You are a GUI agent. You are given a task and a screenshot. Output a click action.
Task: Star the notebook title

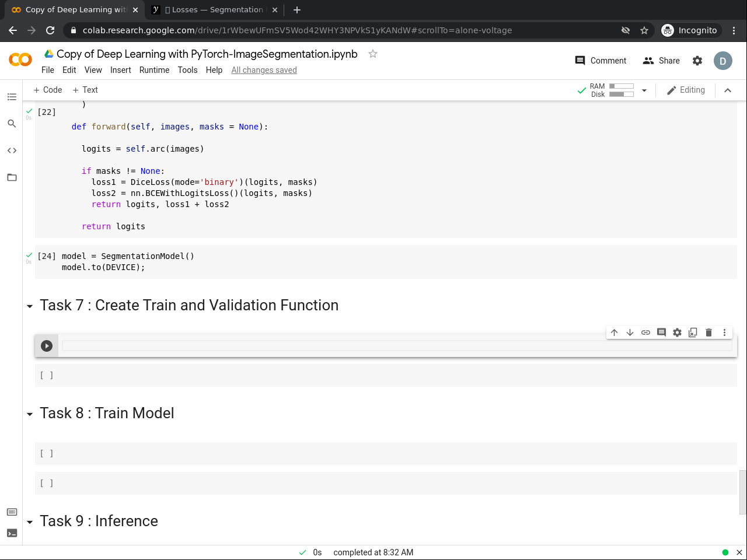click(373, 54)
